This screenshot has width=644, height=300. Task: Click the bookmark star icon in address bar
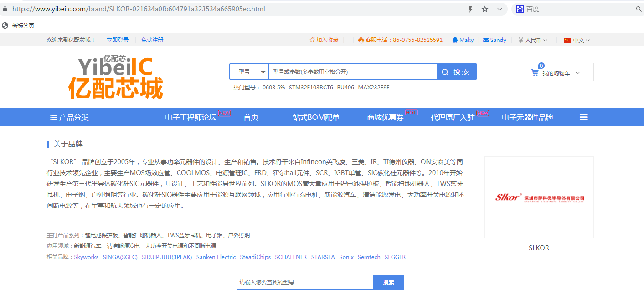pos(485,9)
